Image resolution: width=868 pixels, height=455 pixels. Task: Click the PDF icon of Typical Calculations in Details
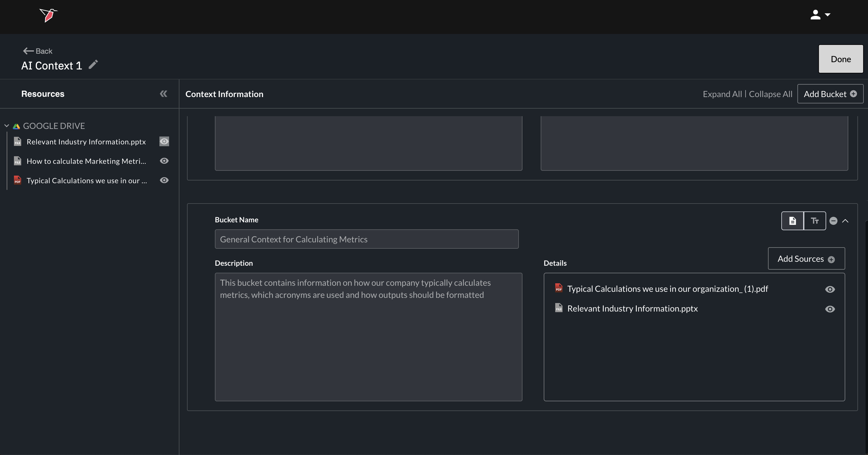[x=559, y=288]
